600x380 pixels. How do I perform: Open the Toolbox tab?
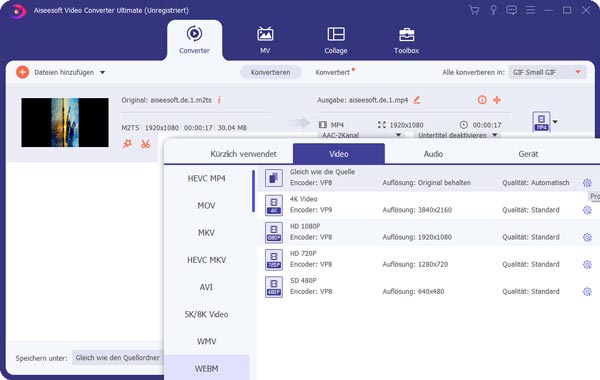coord(406,40)
